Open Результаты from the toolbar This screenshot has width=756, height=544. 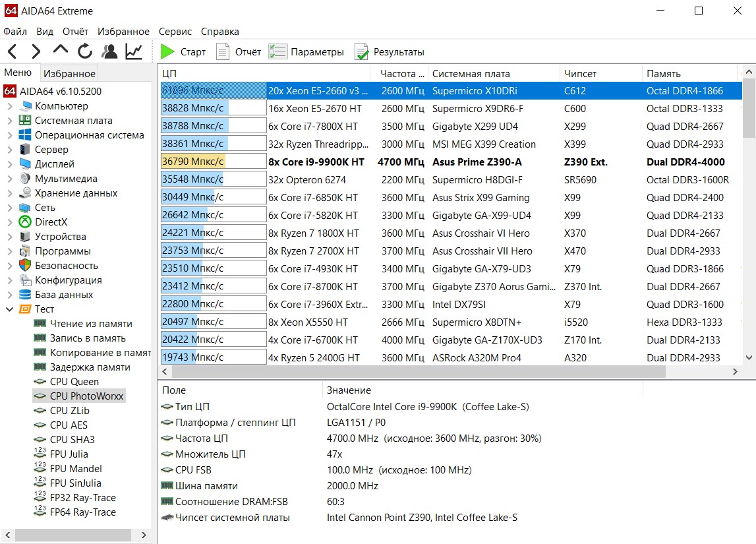coord(390,51)
